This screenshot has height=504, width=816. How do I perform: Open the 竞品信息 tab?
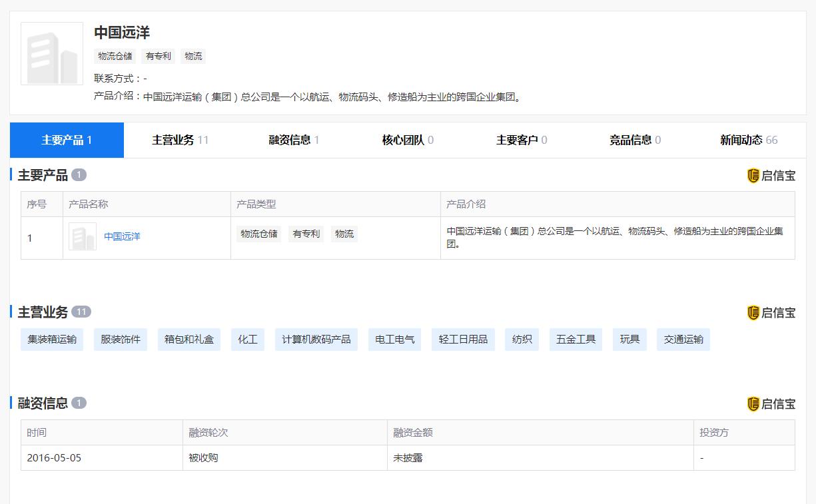[635, 140]
